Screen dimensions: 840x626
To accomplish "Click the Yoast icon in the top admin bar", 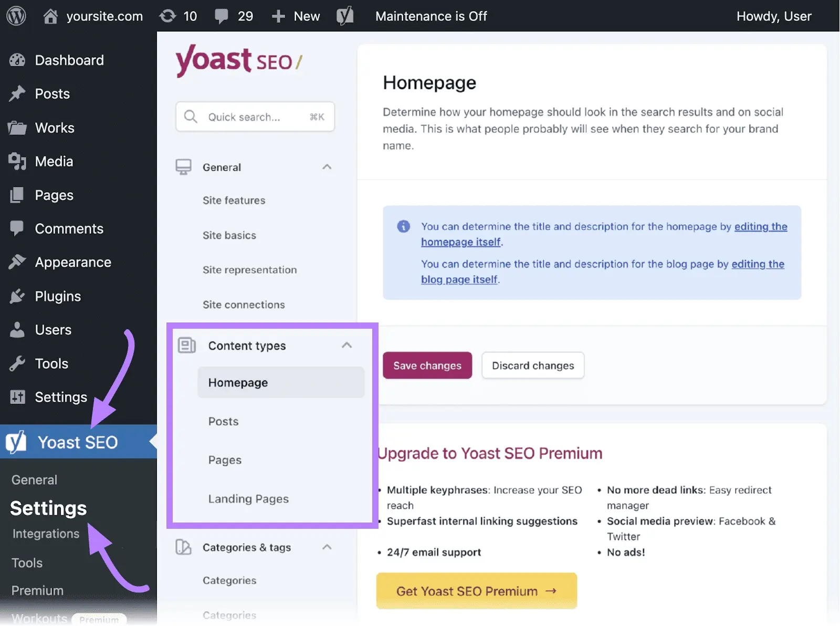I will click(345, 16).
